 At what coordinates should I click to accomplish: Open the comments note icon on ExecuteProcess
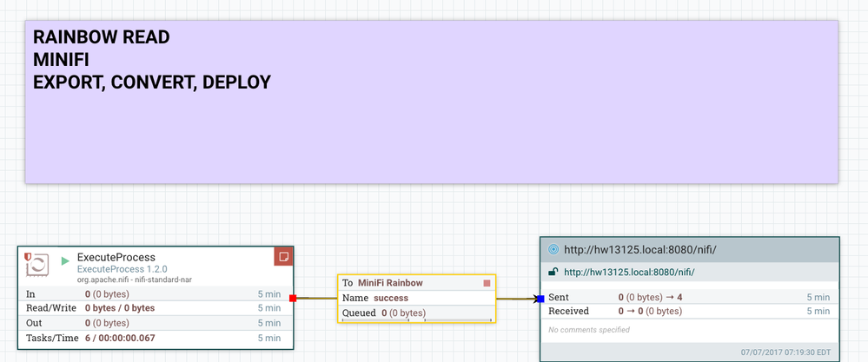click(x=283, y=256)
